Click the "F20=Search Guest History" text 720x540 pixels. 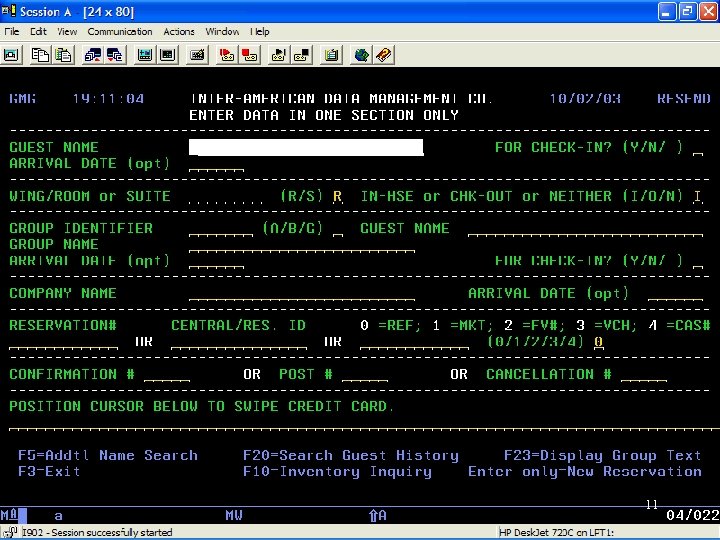[351, 456]
